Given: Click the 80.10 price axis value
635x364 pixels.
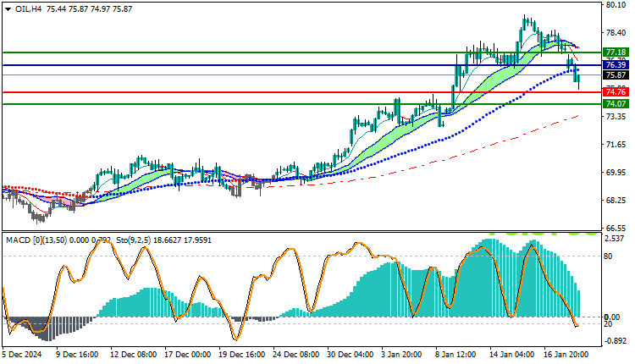Looking at the screenshot, I should (x=616, y=5).
